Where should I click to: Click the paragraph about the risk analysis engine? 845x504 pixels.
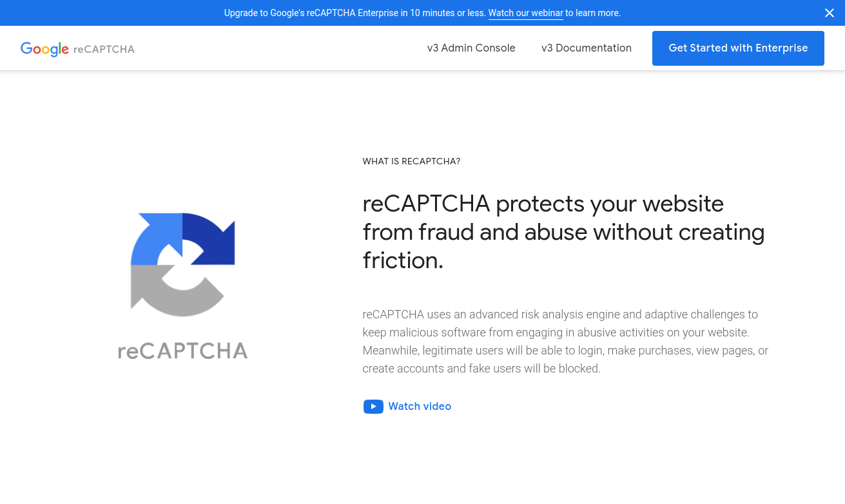(x=565, y=342)
